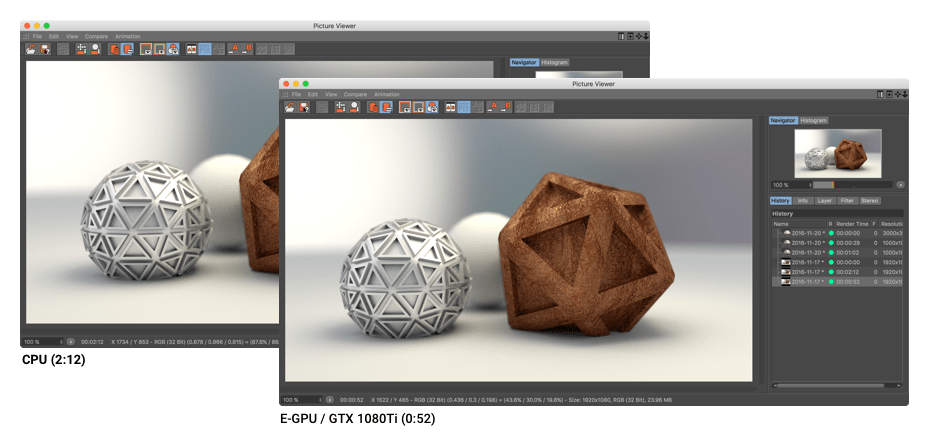Toggle highlighted channel display dropdown, front window
Screen dimensions: 929x446
432,107
